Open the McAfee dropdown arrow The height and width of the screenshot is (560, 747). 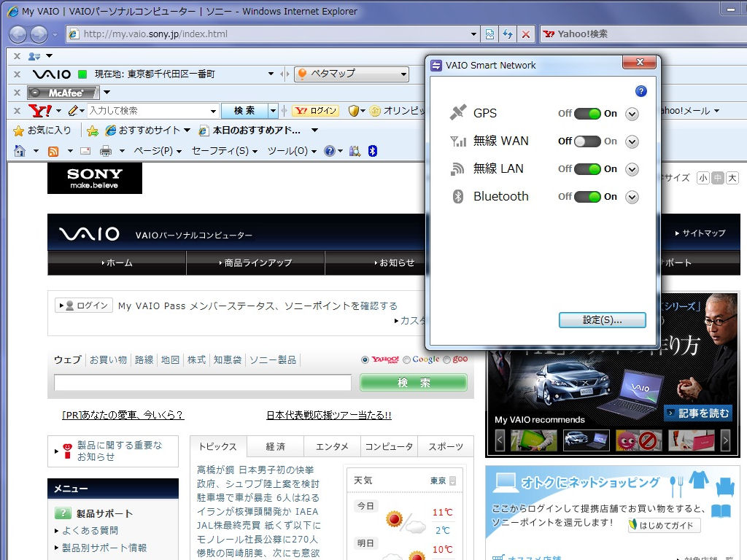[107, 93]
